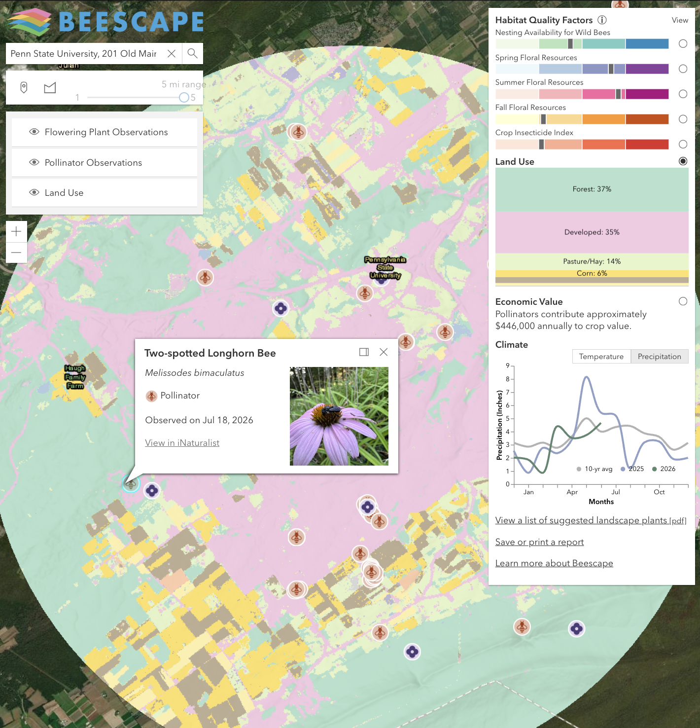Click the flower marker beside the selected bee marker
700x728 pixels.
pyautogui.click(x=152, y=490)
